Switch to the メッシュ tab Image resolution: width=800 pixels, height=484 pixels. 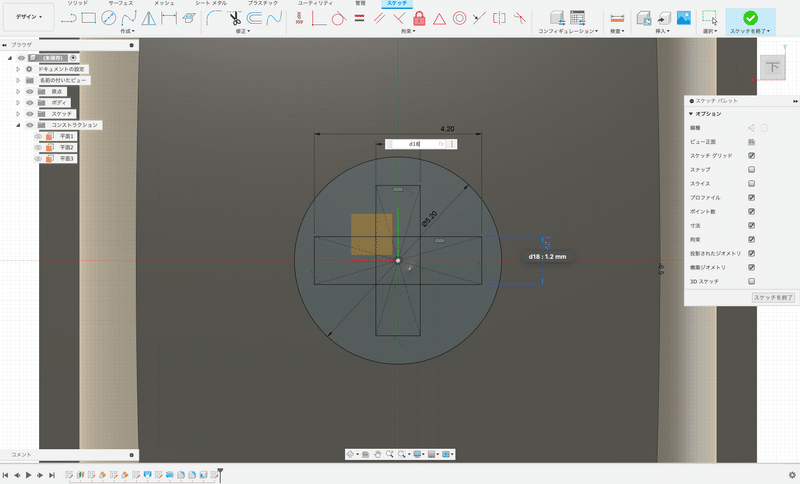click(x=164, y=3)
